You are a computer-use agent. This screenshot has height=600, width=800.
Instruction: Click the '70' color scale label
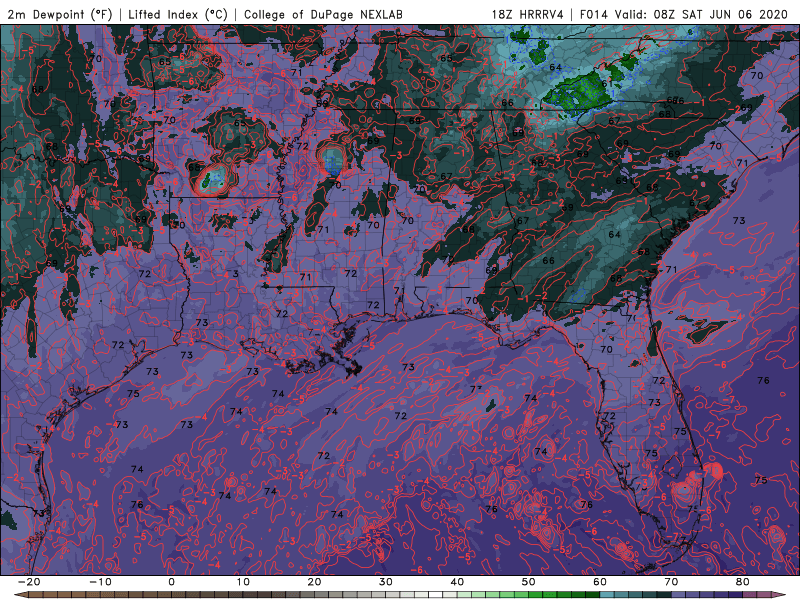pos(671,582)
